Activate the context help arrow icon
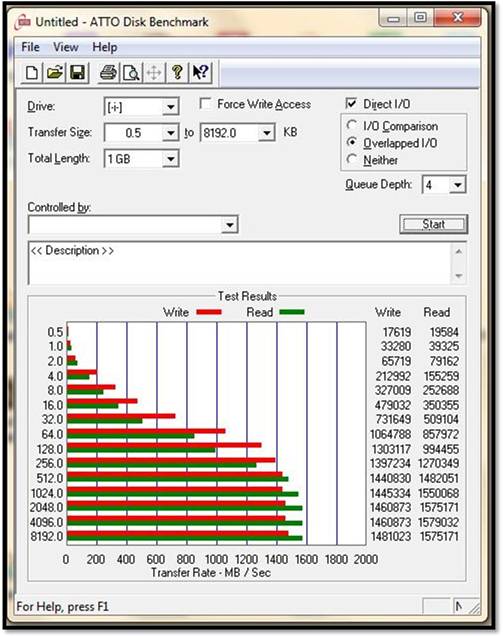 tap(200, 73)
